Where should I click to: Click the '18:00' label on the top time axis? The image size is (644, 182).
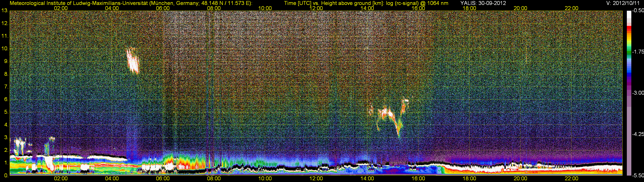(x=469, y=8)
